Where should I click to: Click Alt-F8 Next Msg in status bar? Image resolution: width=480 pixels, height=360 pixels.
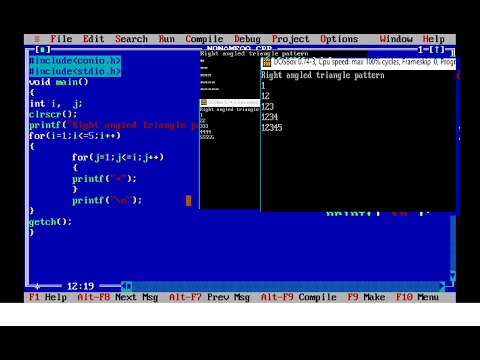tap(118, 297)
